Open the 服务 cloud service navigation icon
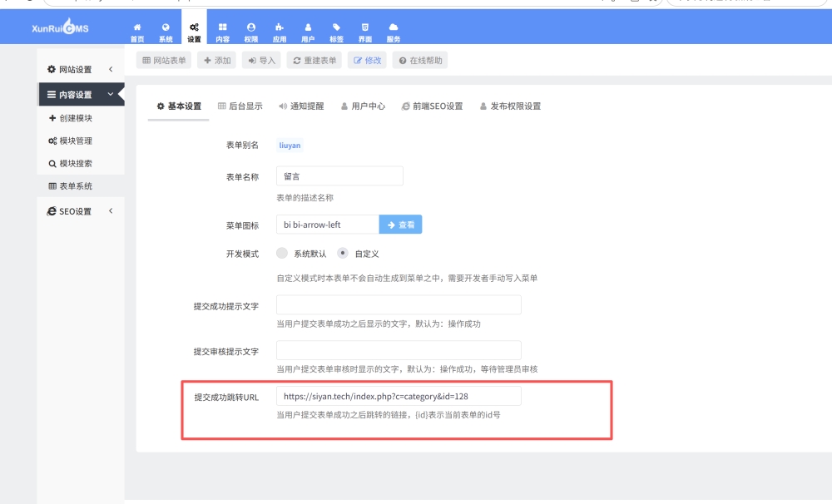Screen dimensions: 832x504 pos(394,32)
